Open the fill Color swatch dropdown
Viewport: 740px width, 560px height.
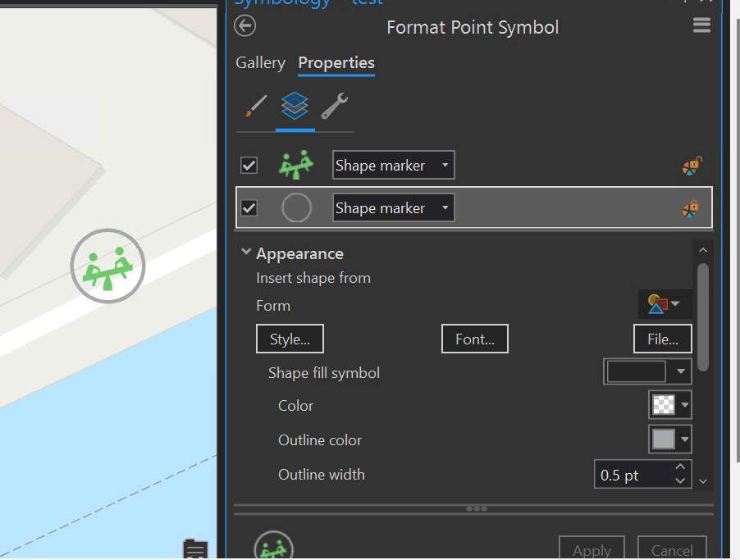(x=682, y=404)
